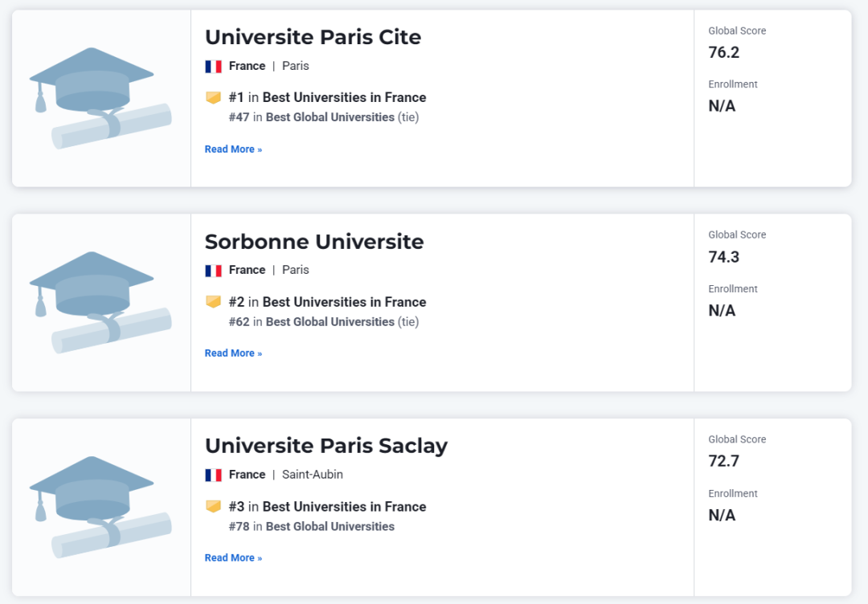Click the yellow badge icon beside #2 ranking
This screenshot has width=868, height=604.
[x=213, y=302]
